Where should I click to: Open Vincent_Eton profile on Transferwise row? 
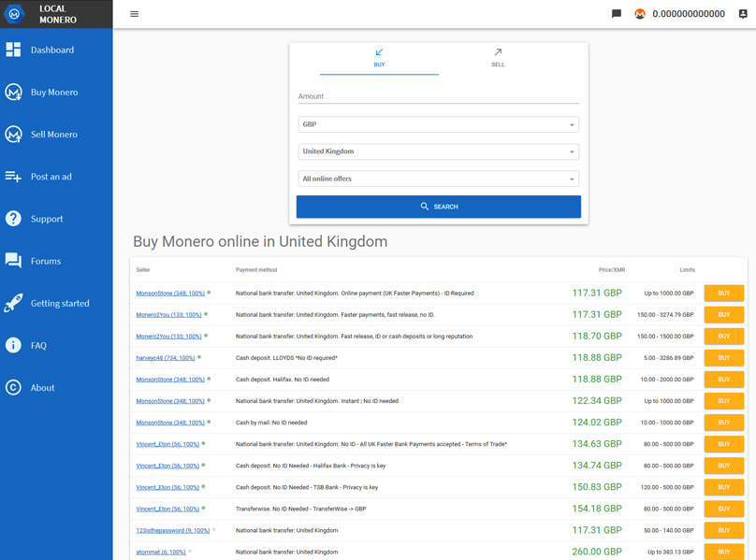(x=167, y=509)
